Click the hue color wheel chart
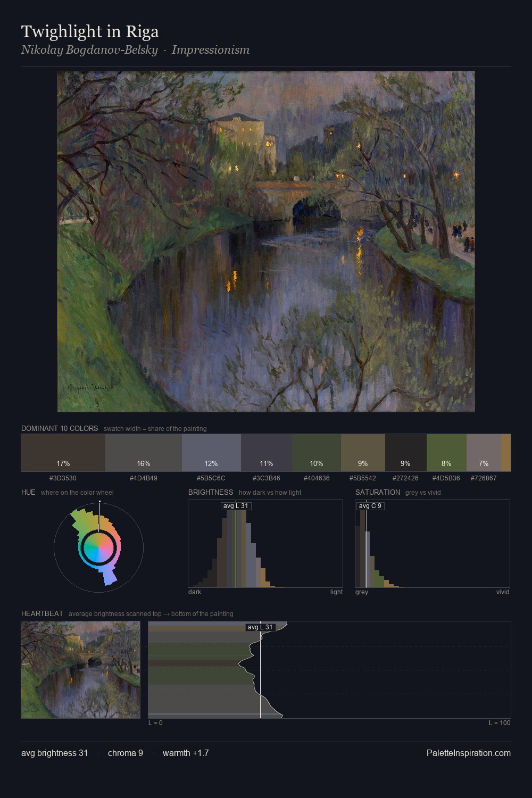 click(x=98, y=547)
